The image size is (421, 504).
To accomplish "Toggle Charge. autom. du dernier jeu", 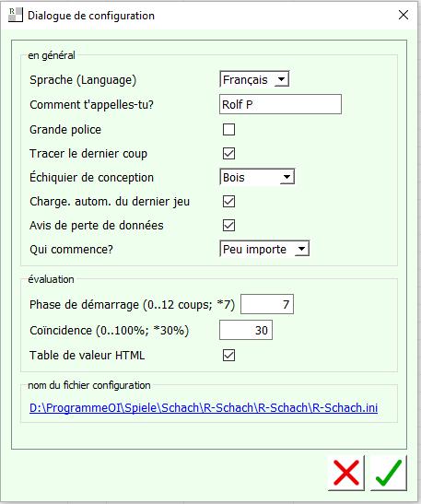I will 228,202.
